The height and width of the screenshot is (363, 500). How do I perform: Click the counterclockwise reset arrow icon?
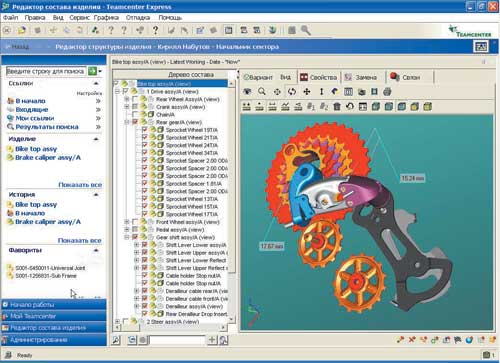coord(350,106)
